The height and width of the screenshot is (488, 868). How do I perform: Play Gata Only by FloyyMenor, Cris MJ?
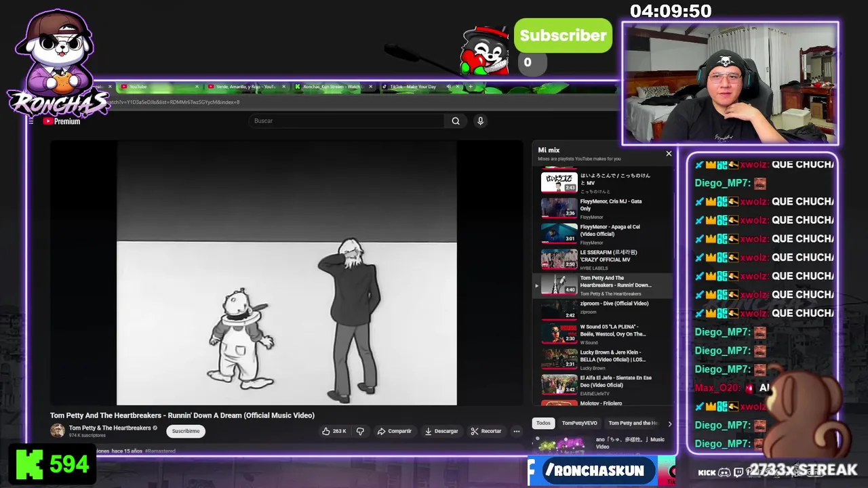604,208
